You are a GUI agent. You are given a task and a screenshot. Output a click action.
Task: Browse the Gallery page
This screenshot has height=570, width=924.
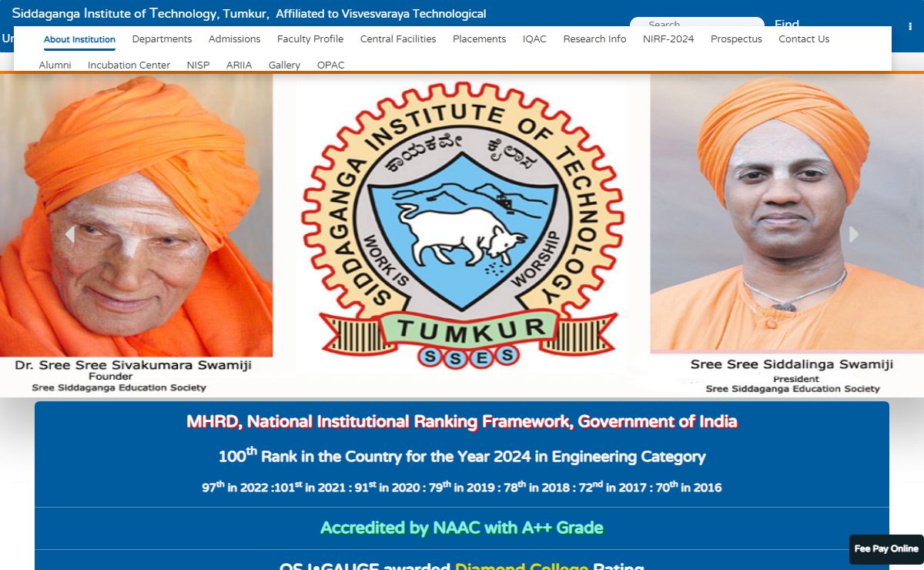[x=284, y=65]
